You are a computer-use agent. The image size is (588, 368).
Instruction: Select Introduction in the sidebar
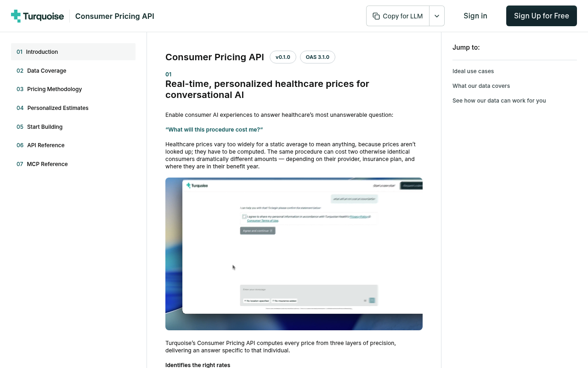click(73, 52)
